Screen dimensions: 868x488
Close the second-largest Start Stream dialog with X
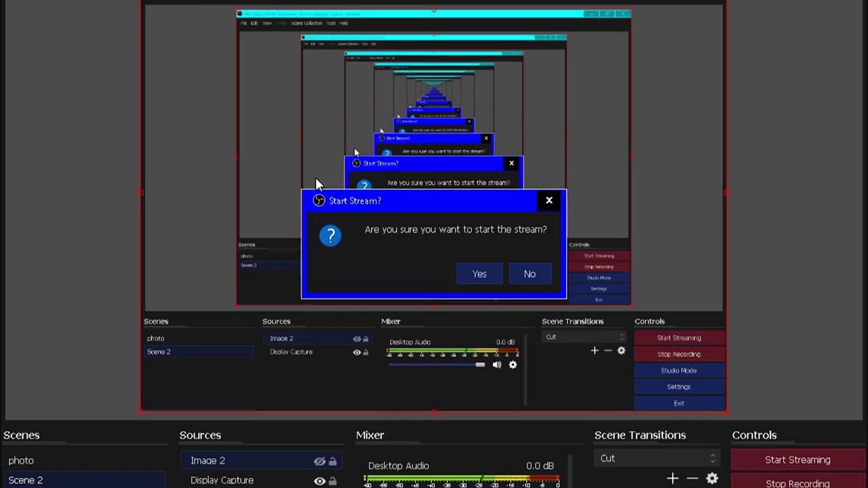(512, 163)
